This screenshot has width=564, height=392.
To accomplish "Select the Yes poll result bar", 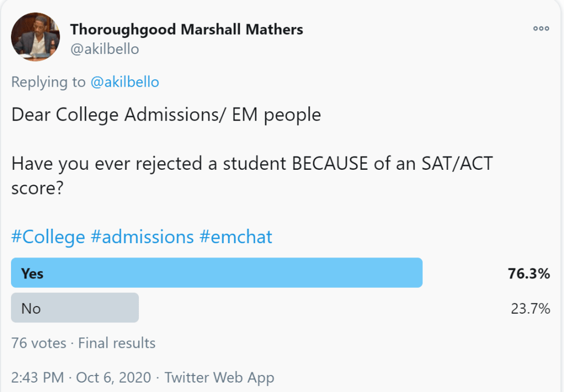I will pyautogui.click(x=217, y=273).
